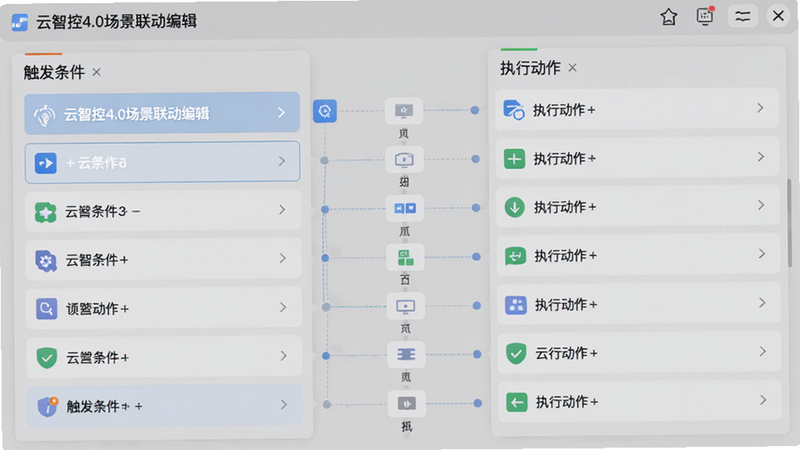The image size is (800, 450).
Task: Open the sliders settings icon in the title bar
Action: (x=742, y=16)
